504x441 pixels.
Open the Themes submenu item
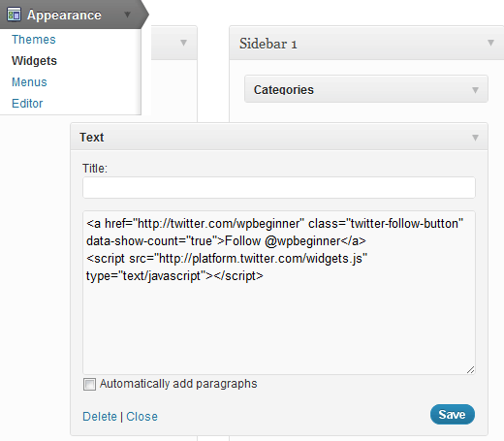coord(34,40)
